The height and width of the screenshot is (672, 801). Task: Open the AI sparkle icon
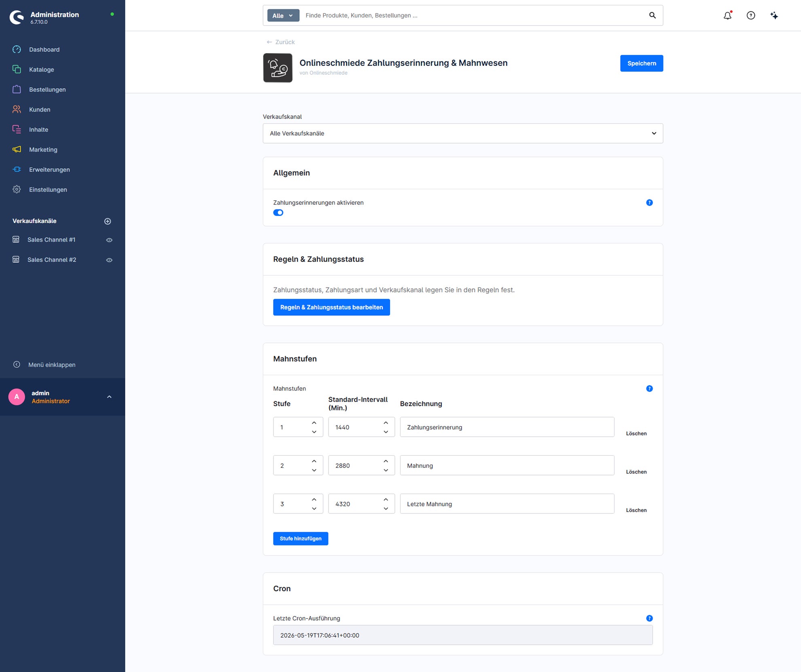(x=774, y=15)
